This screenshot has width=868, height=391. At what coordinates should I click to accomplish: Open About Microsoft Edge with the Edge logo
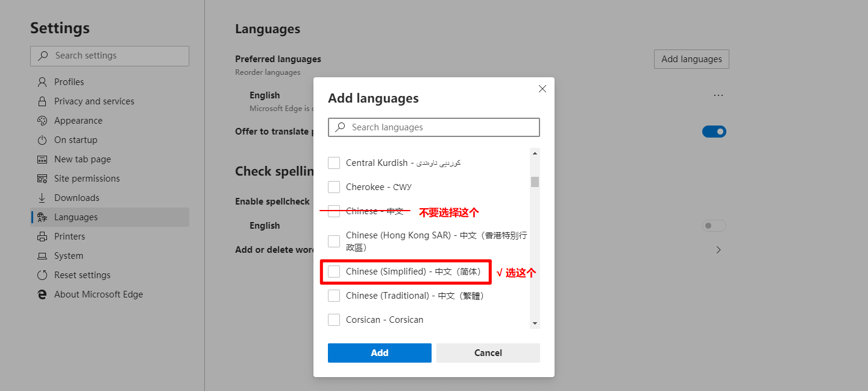click(x=41, y=294)
